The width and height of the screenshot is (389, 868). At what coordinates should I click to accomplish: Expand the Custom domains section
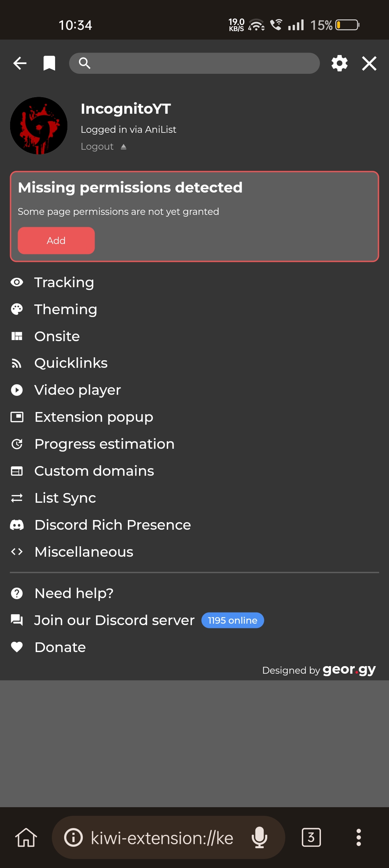(x=94, y=471)
